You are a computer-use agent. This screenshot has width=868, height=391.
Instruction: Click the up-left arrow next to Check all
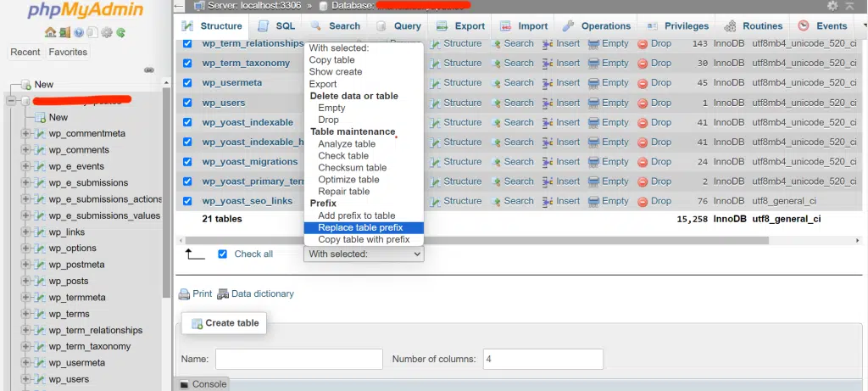[195, 254]
